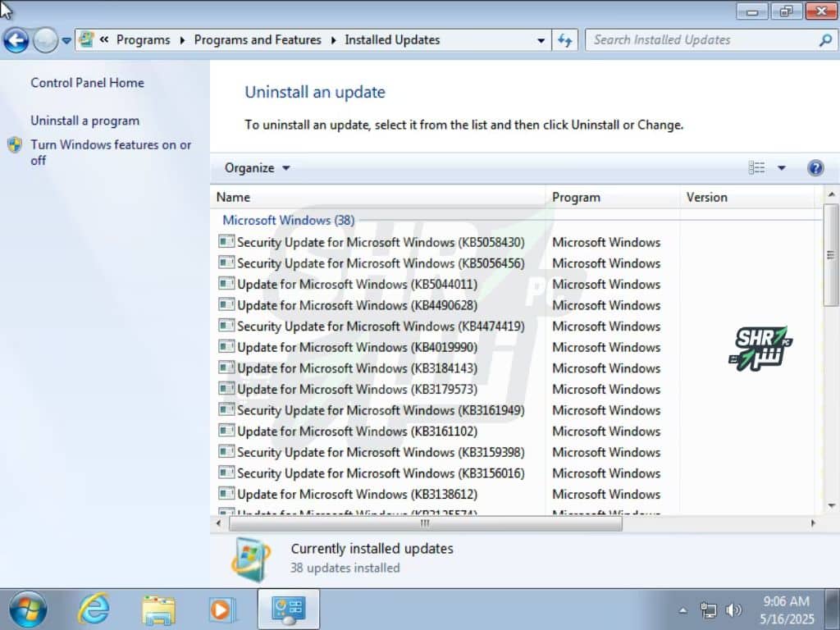
Task: Launch Internet Explorer from taskbar
Action: coord(94,609)
